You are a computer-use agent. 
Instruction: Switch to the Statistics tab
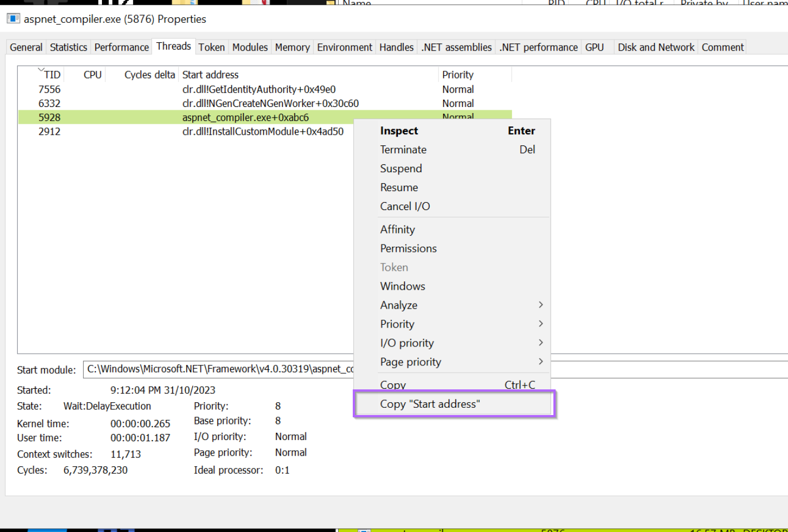[69, 47]
